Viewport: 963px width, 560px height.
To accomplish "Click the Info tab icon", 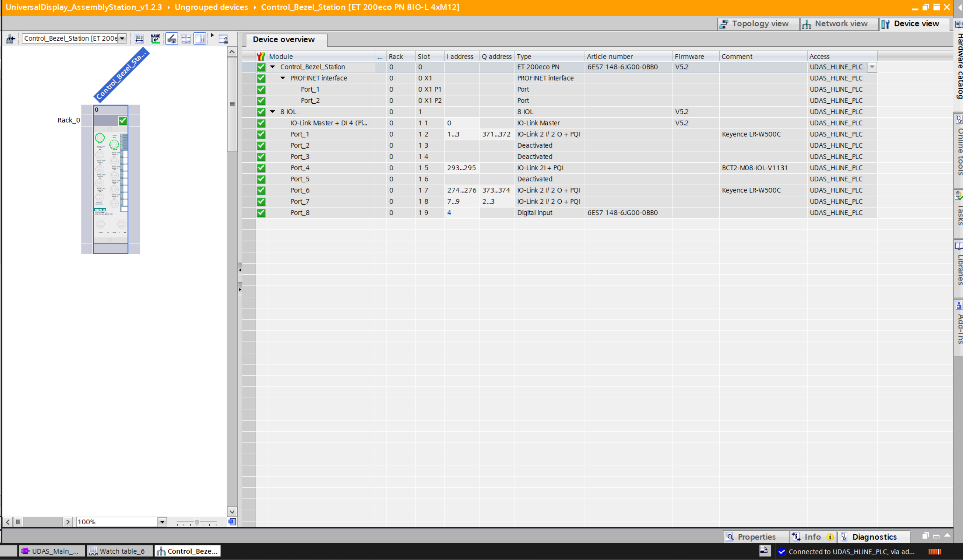I will click(x=796, y=537).
